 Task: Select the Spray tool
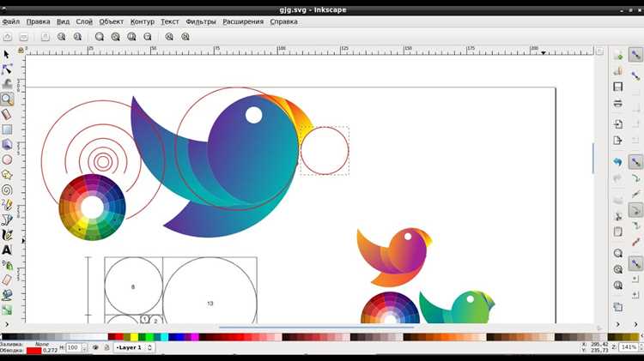click(x=7, y=265)
